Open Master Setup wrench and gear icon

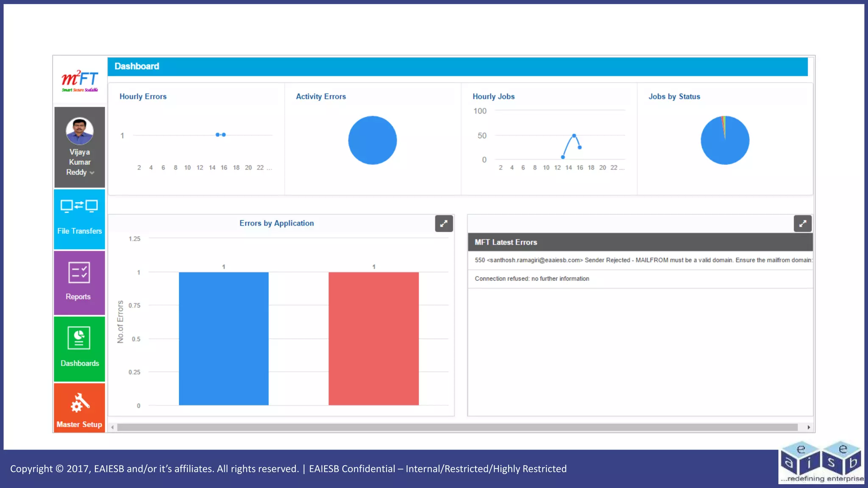pos(80,402)
